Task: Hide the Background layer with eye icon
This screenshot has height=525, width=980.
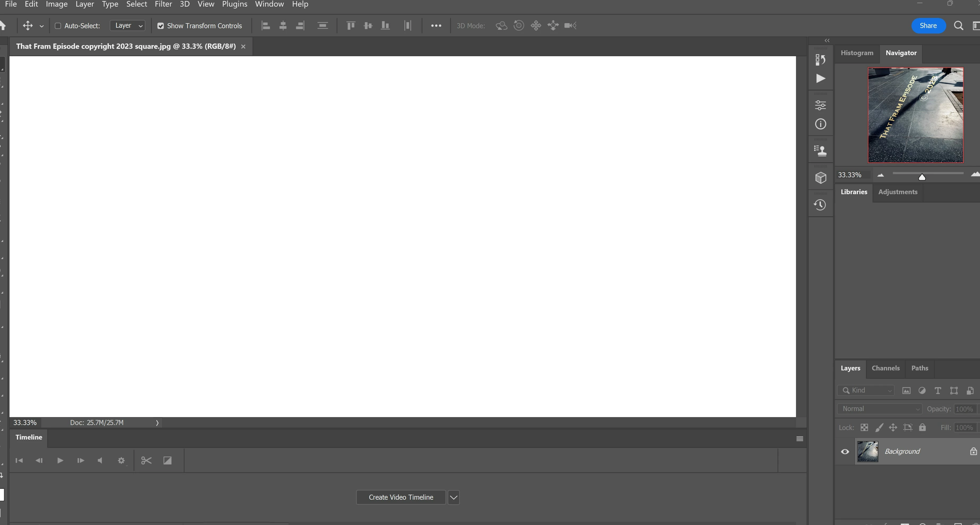Action: coord(845,451)
